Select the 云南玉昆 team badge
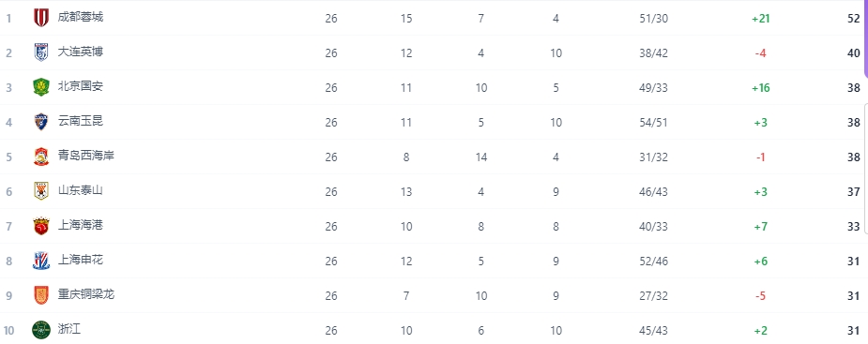This screenshot has width=868, height=344. [41, 122]
